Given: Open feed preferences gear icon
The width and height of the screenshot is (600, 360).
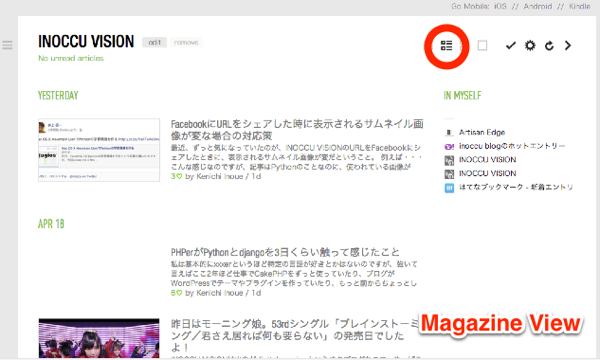Looking at the screenshot, I should [530, 46].
